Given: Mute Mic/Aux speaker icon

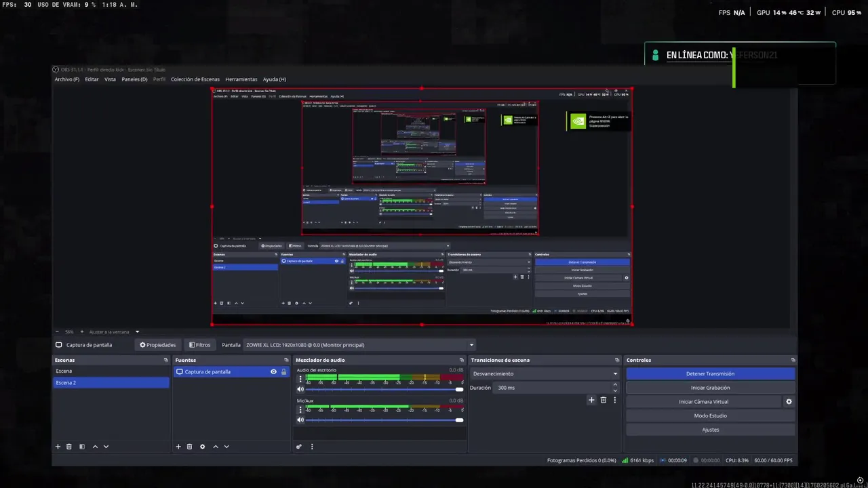Looking at the screenshot, I should point(300,420).
